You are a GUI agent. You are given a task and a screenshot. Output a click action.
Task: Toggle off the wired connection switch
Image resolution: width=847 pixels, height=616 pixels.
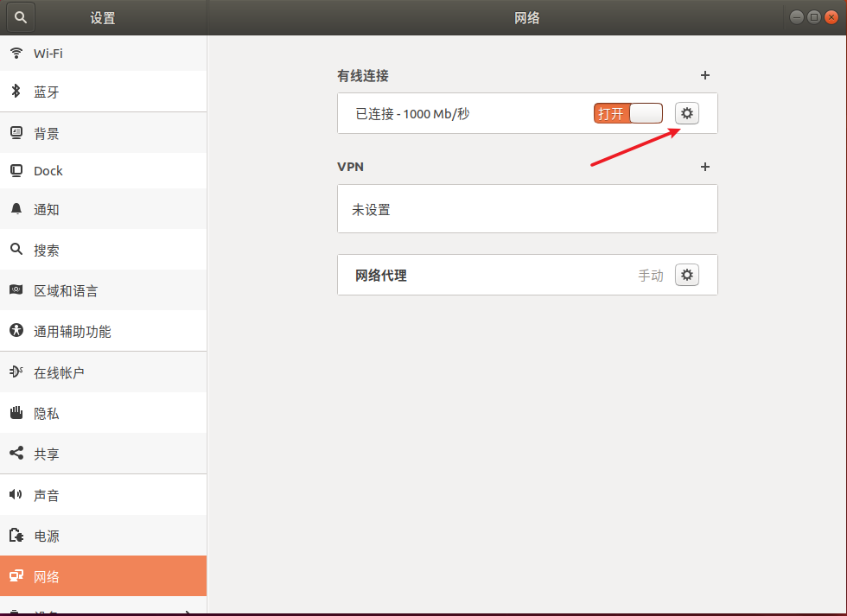pos(628,112)
